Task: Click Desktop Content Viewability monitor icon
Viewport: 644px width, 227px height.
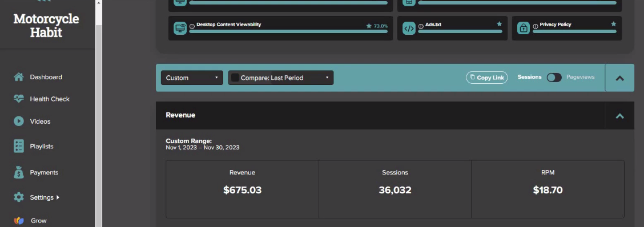Action: pos(180,29)
